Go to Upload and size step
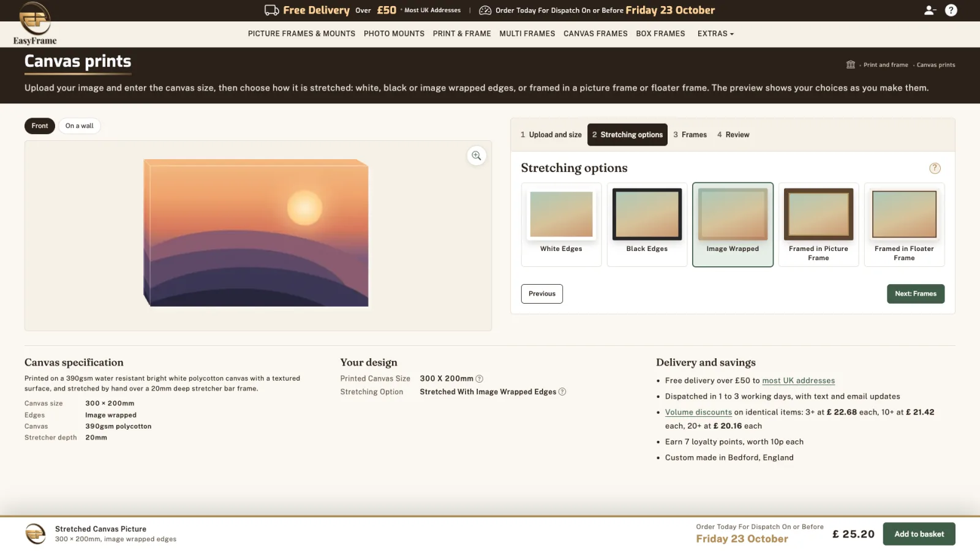The height and width of the screenshot is (551, 980). 551,135
